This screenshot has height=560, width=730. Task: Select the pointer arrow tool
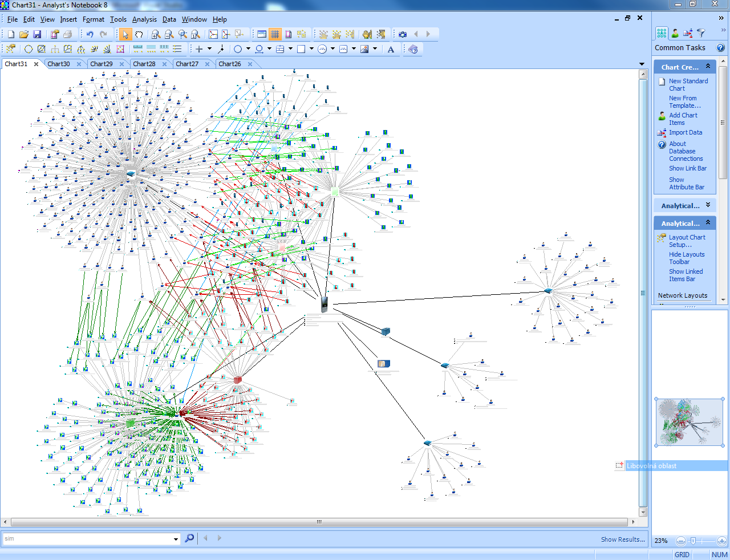click(x=125, y=34)
